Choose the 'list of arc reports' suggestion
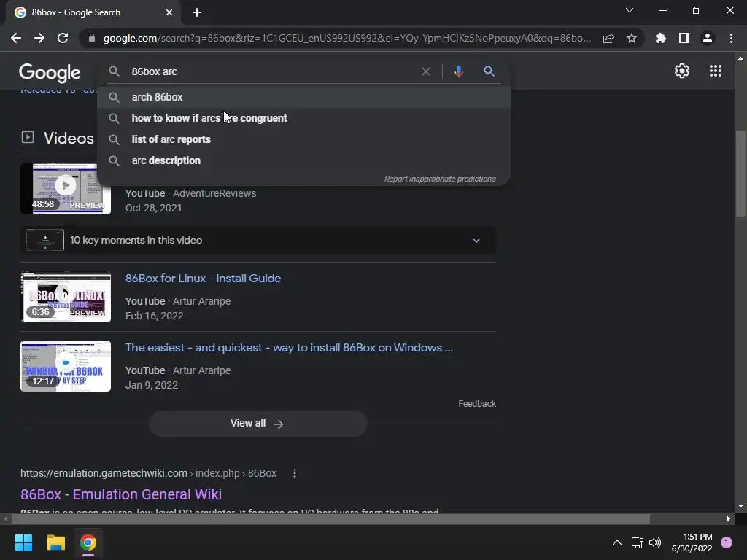Image resolution: width=747 pixels, height=560 pixels. (x=303, y=139)
